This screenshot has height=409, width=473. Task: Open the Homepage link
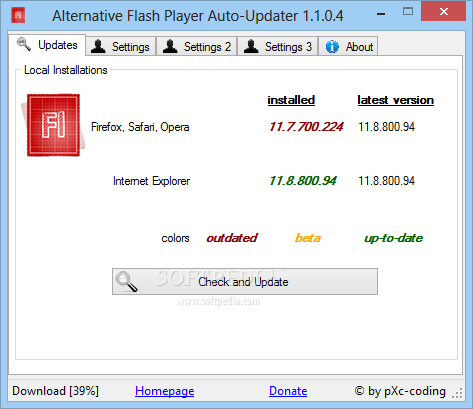(x=165, y=391)
